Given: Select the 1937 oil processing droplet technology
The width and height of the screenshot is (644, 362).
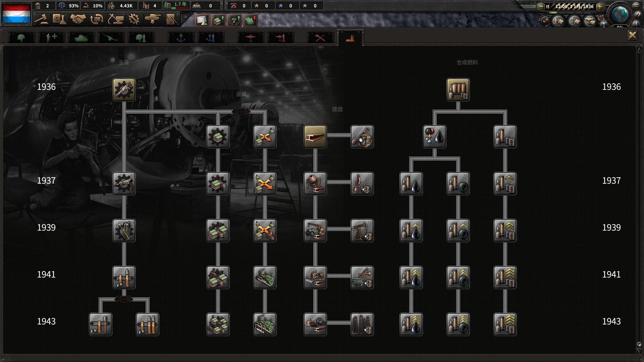Looking at the screenshot, I should [x=411, y=184].
